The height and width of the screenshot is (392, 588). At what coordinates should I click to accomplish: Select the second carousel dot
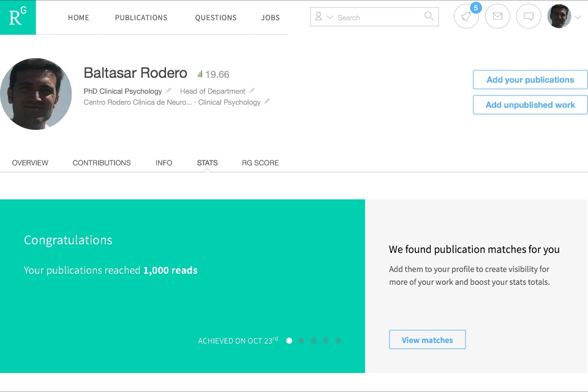pos(301,341)
